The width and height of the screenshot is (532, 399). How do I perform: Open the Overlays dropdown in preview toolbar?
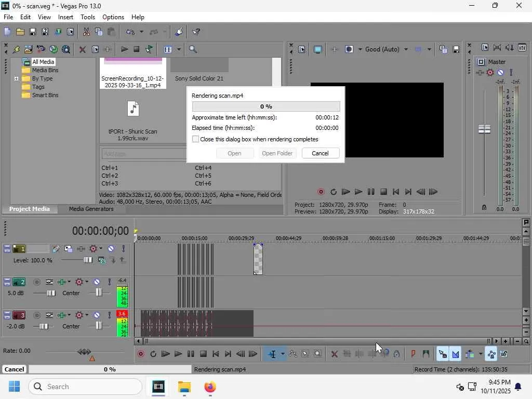click(x=429, y=49)
